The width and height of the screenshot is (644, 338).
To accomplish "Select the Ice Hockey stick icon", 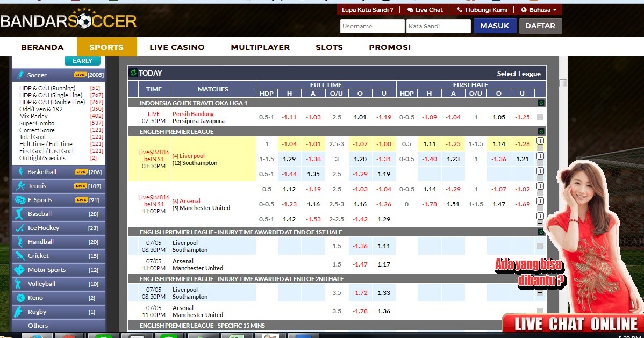I will pos(20,228).
